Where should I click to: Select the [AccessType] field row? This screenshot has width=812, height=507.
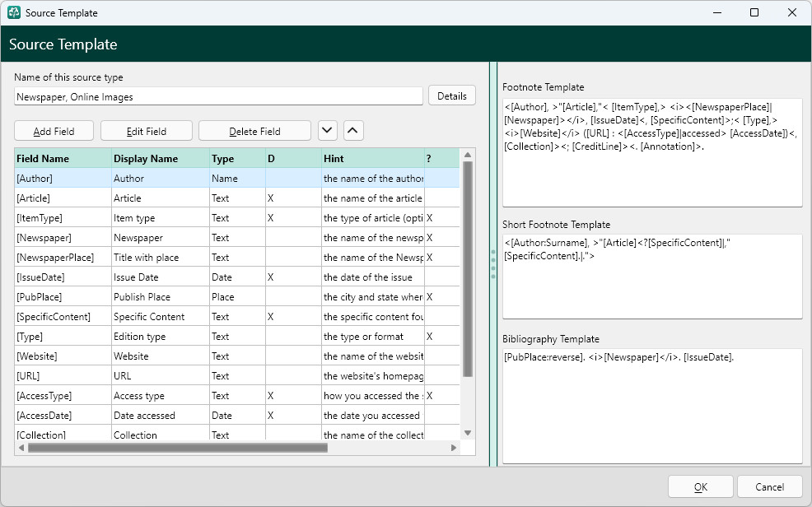[237, 396]
